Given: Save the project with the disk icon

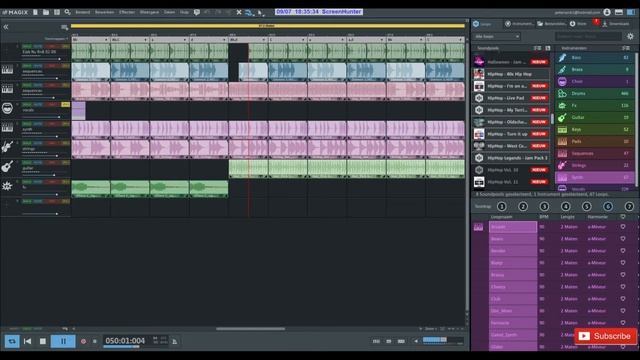Looking at the screenshot, I should coord(57,12).
